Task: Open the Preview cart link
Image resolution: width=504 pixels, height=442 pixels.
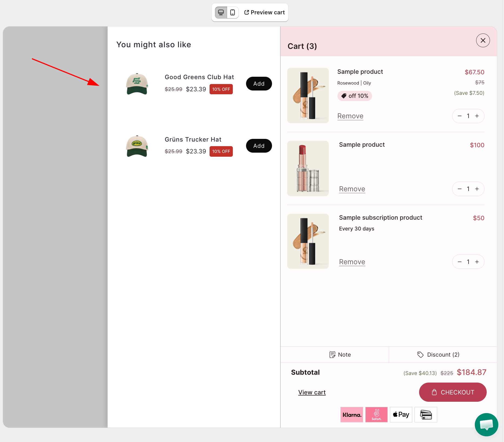Action: coord(264,12)
